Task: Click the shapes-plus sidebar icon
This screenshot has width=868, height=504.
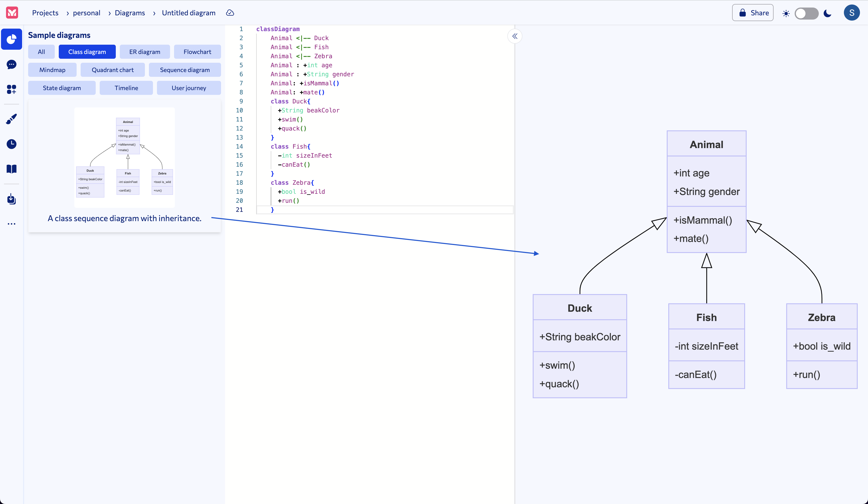Action: coord(11,90)
